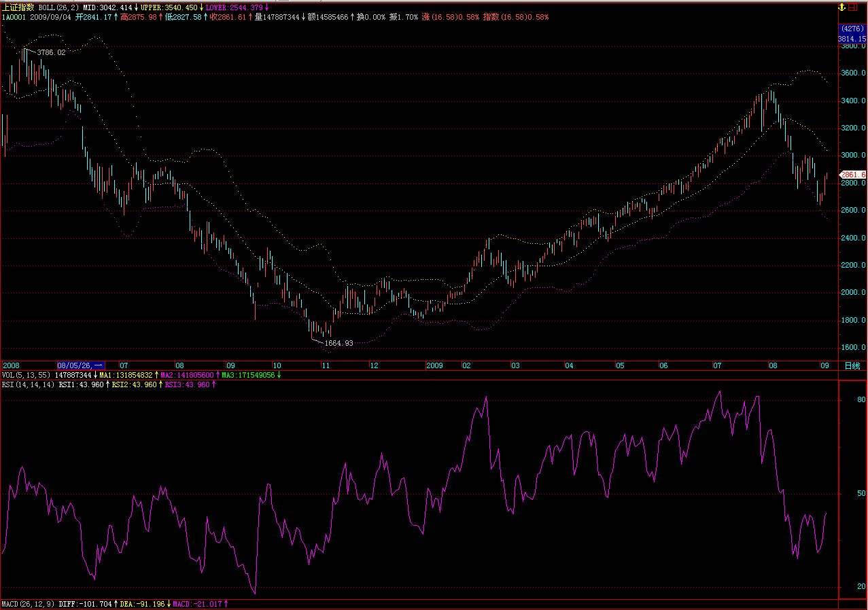This screenshot has width=868, height=610.
Task: Click the 1A0001 stock code
Action: [x=14, y=16]
